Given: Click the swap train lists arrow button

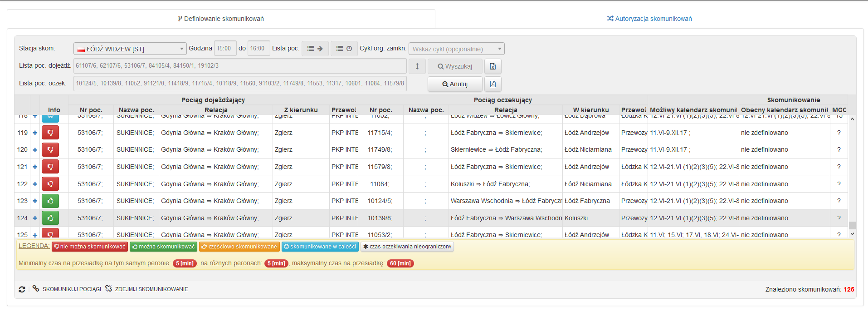Looking at the screenshot, I should tap(417, 66).
